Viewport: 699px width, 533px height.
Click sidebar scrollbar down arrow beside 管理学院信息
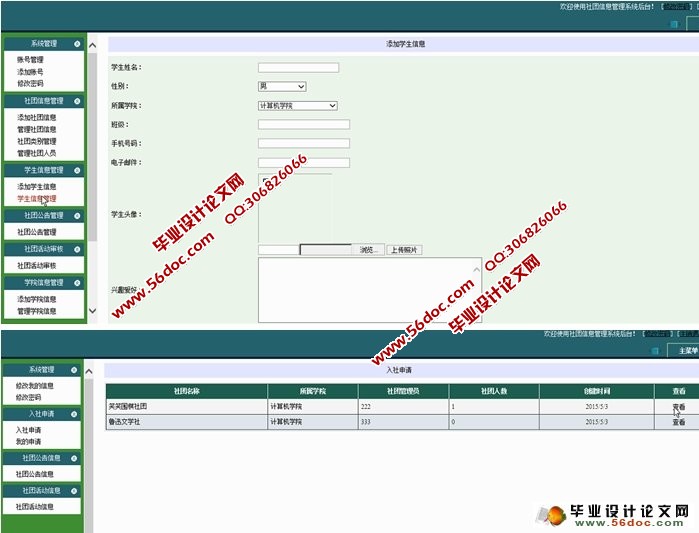coord(93,311)
